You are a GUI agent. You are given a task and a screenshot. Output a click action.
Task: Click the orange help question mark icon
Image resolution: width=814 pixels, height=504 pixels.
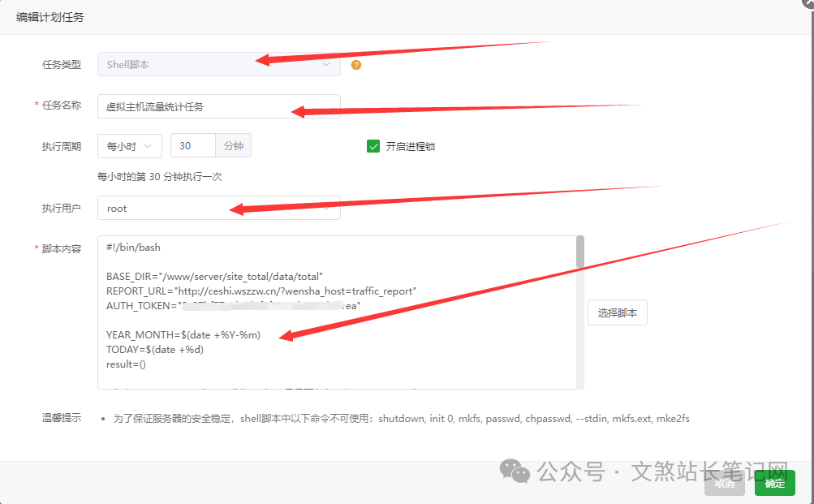[356, 65]
